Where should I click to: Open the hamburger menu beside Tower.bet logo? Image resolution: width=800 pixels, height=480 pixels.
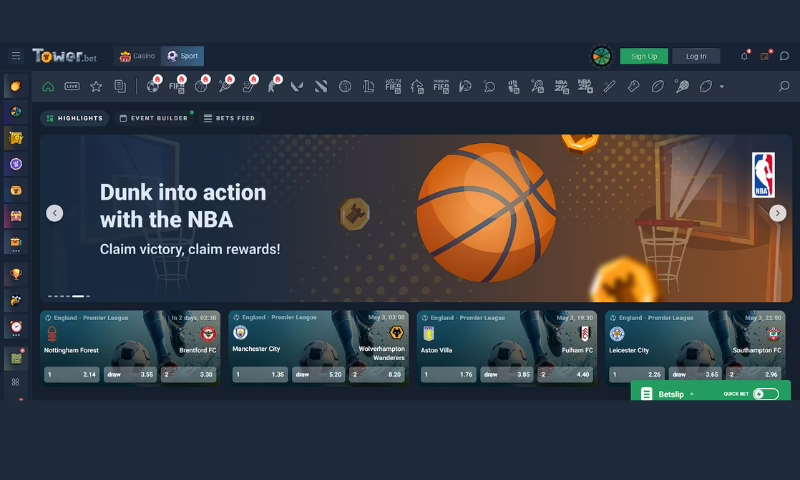click(x=16, y=56)
